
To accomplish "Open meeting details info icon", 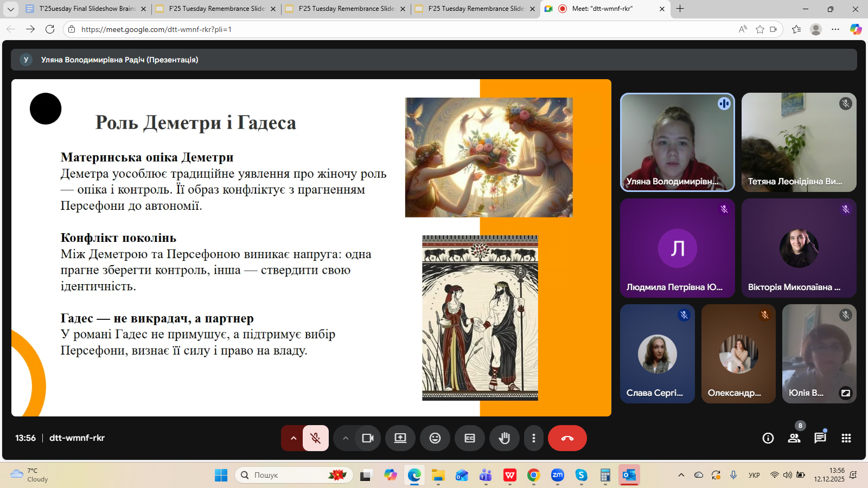I will [x=768, y=438].
